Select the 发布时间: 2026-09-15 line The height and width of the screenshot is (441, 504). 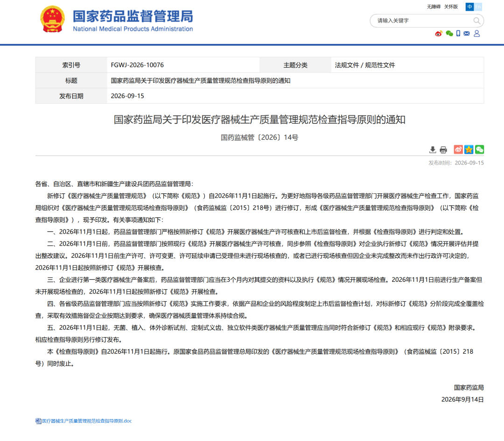(456, 163)
